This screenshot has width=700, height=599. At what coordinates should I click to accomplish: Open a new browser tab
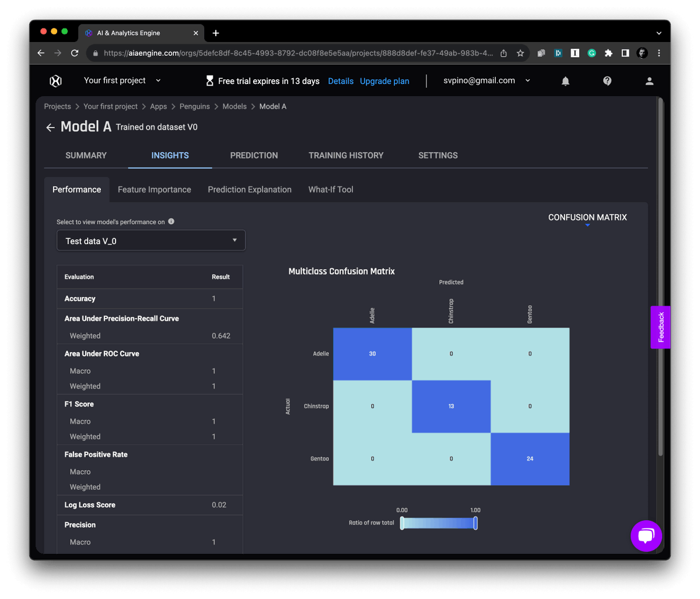click(x=216, y=33)
